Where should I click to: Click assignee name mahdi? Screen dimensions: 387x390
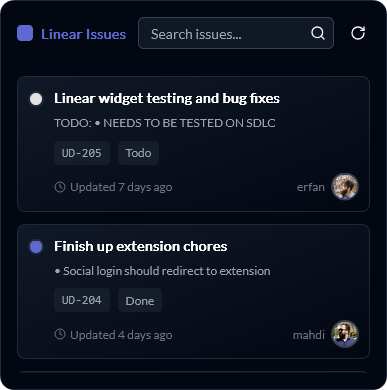tap(309, 335)
